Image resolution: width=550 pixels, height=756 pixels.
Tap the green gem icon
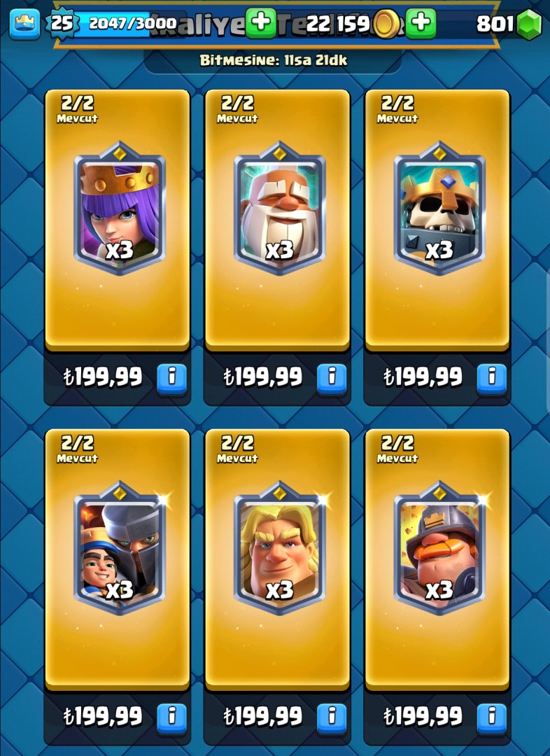(529, 24)
